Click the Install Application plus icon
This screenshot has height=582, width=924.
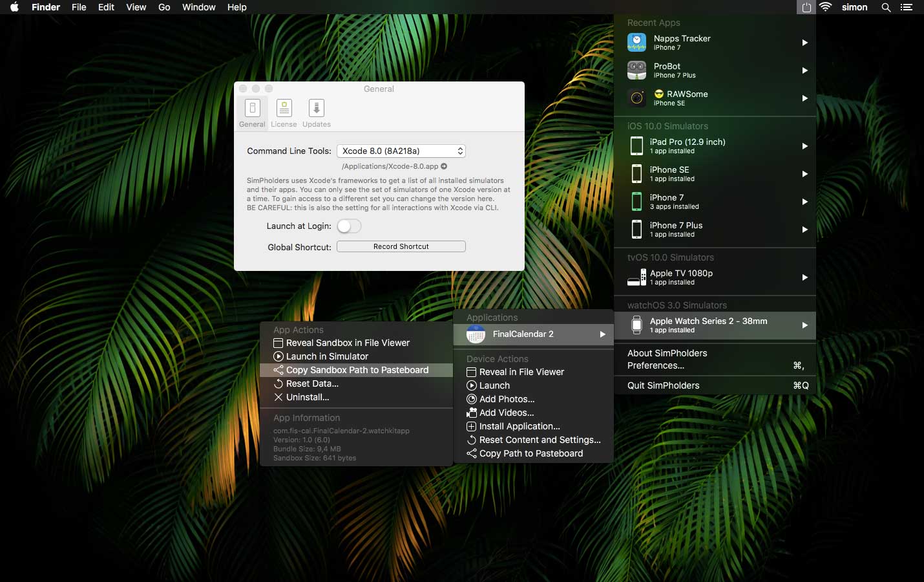[472, 427]
